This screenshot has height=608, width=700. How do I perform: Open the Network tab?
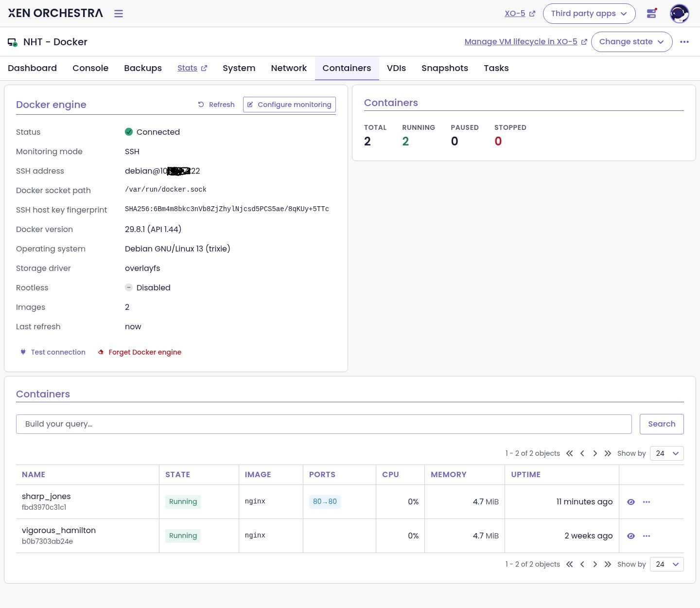click(289, 68)
